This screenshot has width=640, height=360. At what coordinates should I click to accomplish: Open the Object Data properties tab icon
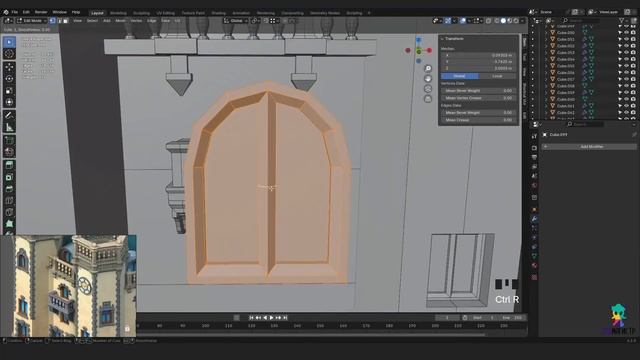pos(534,256)
